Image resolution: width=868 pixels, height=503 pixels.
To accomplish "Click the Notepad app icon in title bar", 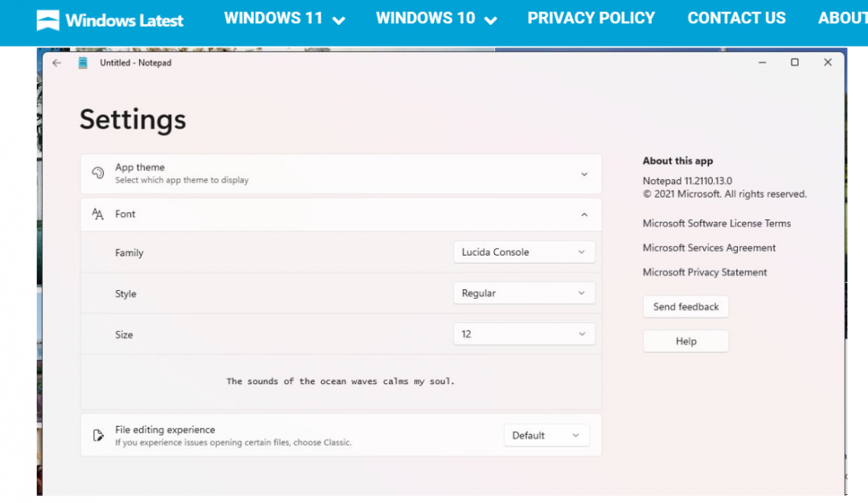I will (x=82, y=63).
